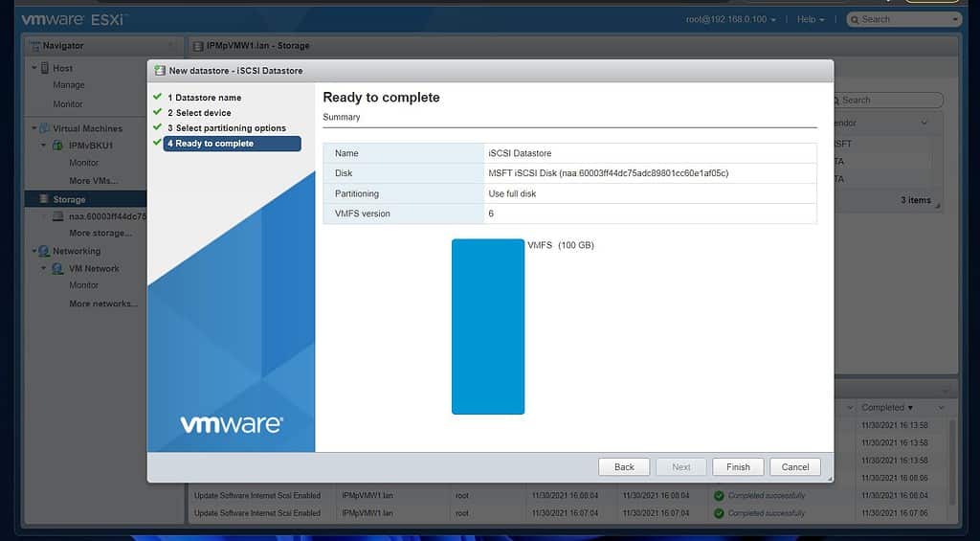Click the success icon in the bottom task row
Image resolution: width=980 pixels, height=541 pixels.
[719, 513]
